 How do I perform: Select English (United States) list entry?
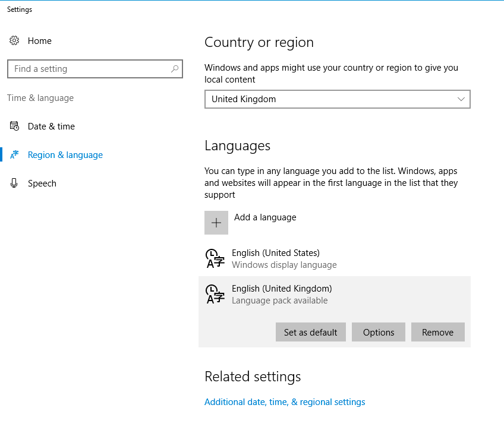(x=335, y=258)
